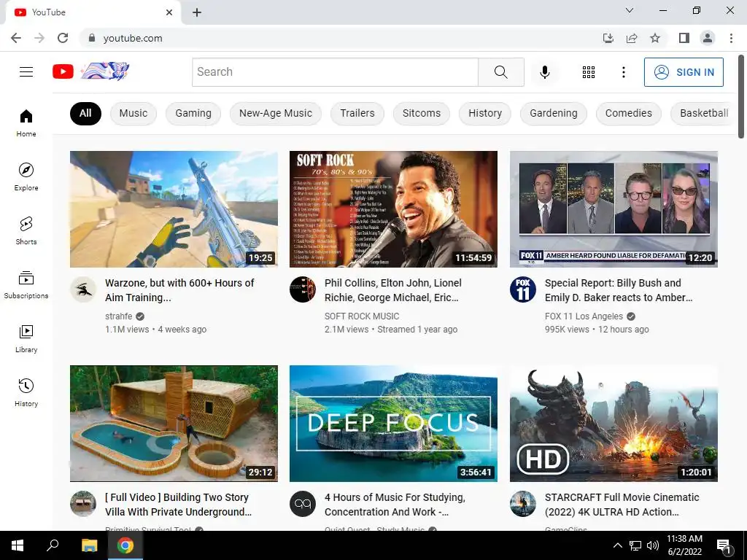Bookmark this page with star icon
The height and width of the screenshot is (560, 747).
pyautogui.click(x=655, y=38)
